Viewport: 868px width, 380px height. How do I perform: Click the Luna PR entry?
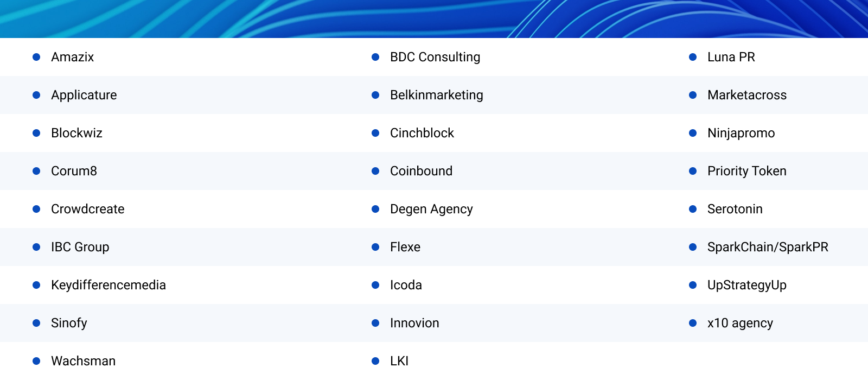(731, 57)
